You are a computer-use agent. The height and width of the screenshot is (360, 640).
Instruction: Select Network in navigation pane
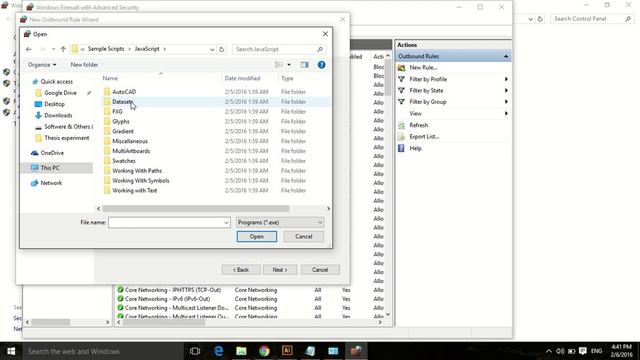51,183
